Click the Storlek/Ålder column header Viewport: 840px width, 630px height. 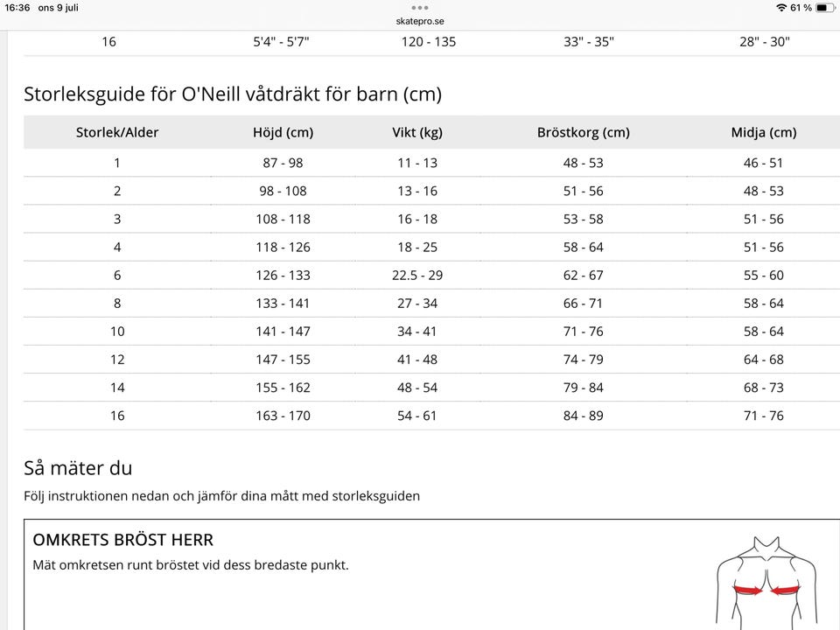[x=117, y=133]
